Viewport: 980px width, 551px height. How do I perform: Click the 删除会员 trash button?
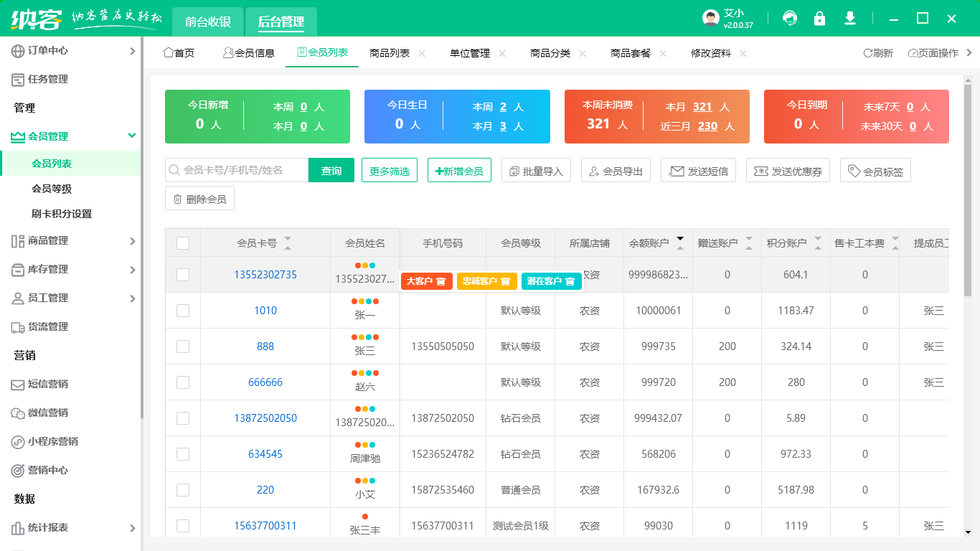pos(199,199)
